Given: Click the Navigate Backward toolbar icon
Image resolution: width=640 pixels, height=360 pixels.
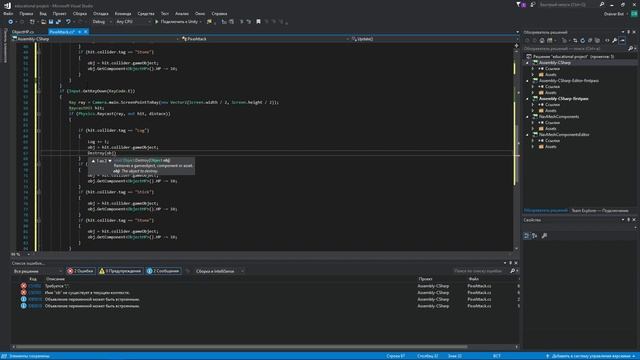Looking at the screenshot, I should [x=11, y=22].
